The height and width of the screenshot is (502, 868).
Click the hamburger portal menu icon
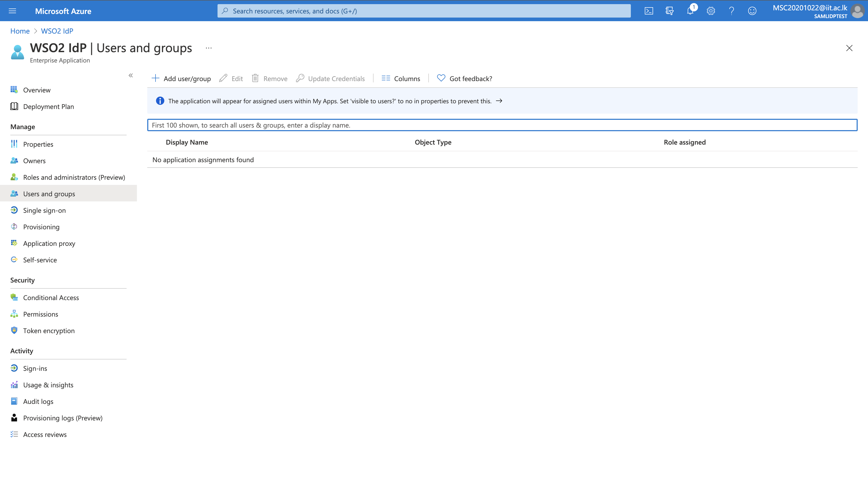[x=12, y=11]
